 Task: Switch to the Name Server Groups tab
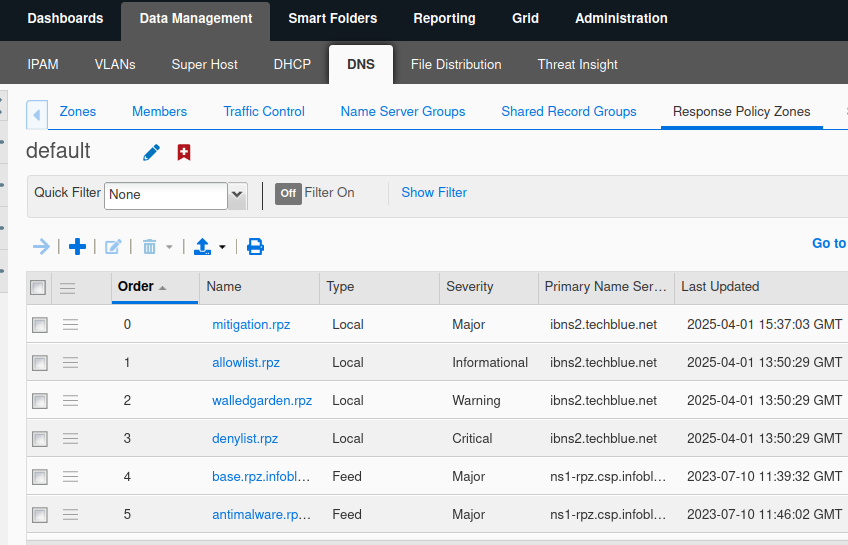[402, 111]
